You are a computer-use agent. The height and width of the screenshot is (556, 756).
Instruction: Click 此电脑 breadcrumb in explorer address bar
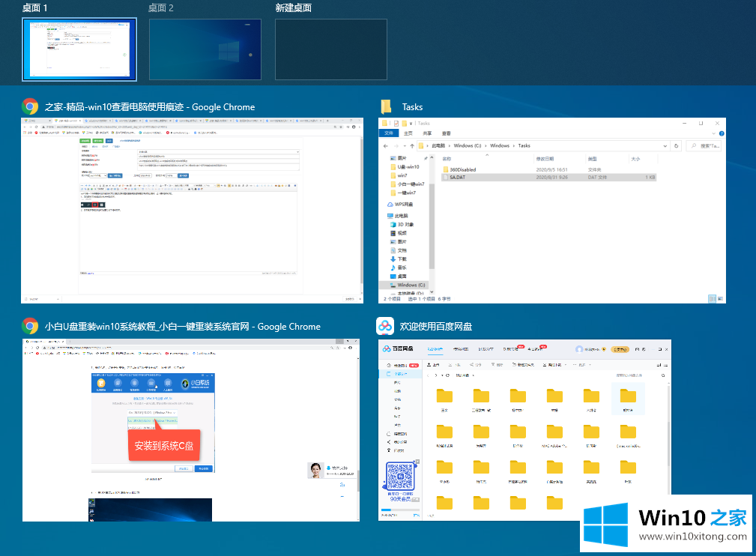click(x=438, y=145)
